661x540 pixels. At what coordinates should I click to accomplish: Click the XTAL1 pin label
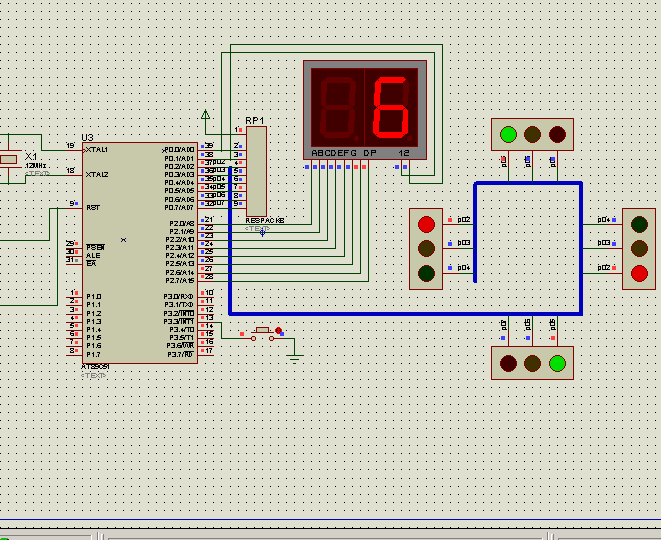pyautogui.click(x=97, y=150)
